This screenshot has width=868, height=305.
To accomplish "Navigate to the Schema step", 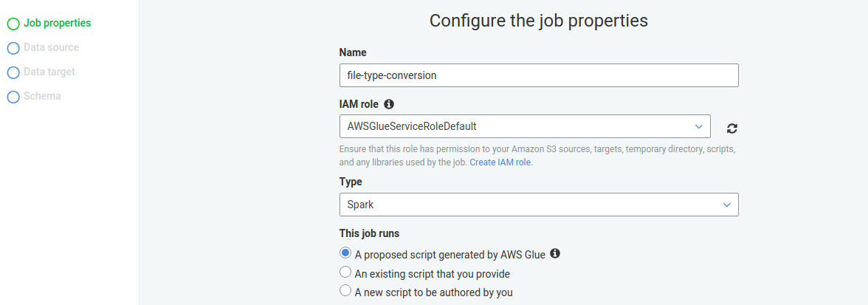I will coord(42,96).
